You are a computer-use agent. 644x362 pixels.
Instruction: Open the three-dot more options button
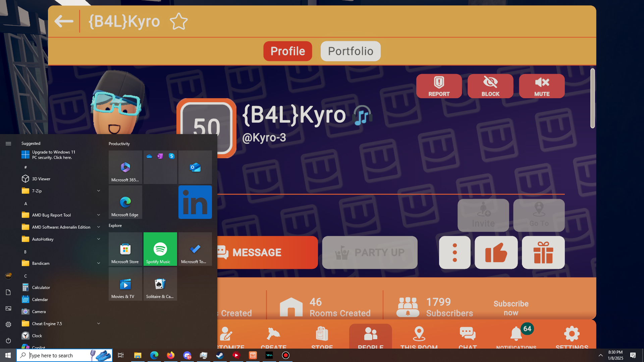pos(454,252)
